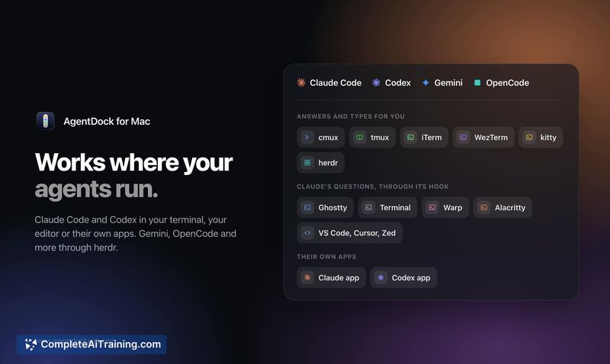
Task: Click 'Works where your' headline text
Action: [x=133, y=162]
